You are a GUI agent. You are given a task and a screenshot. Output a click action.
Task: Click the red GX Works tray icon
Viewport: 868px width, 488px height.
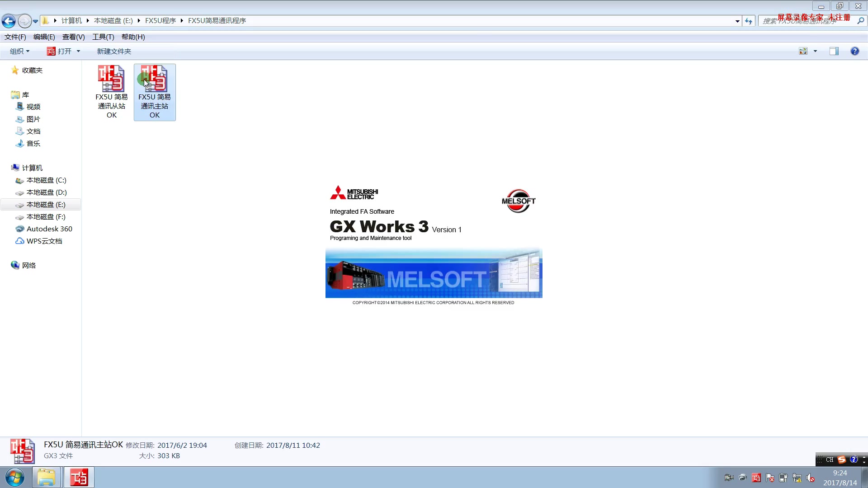[756, 478]
